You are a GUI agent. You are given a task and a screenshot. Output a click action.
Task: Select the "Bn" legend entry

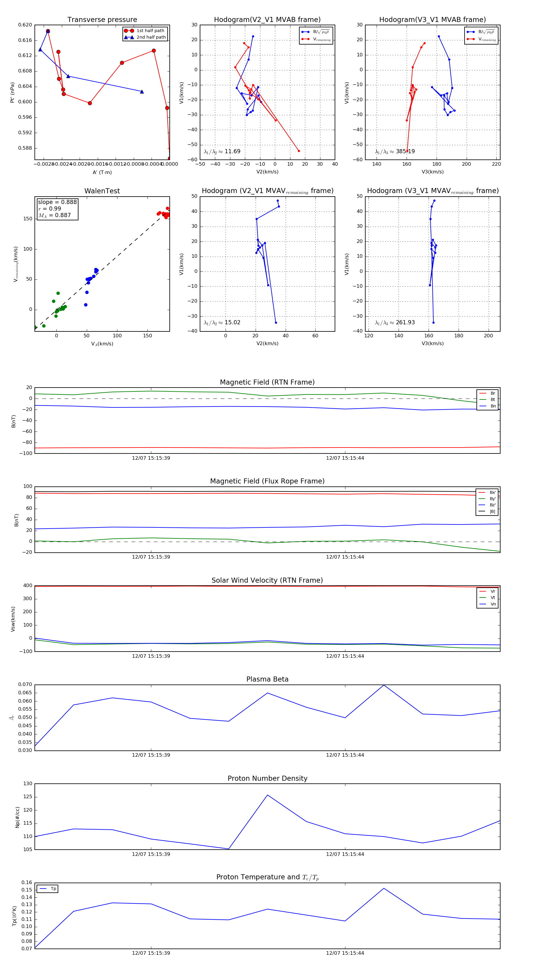coord(487,406)
